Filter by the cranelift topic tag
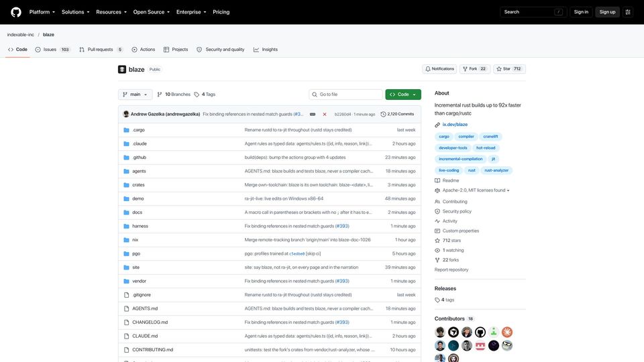The height and width of the screenshot is (362, 644). pyautogui.click(x=490, y=137)
